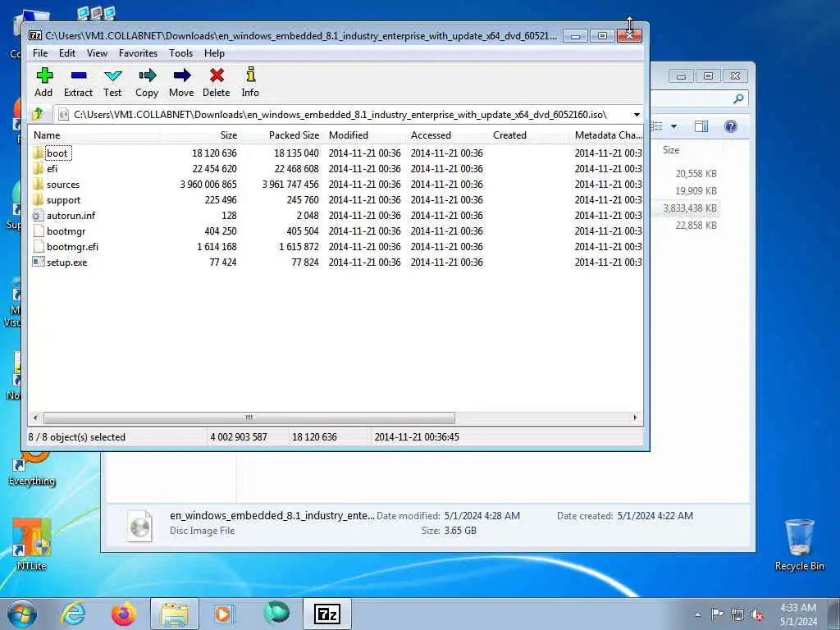This screenshot has height=630, width=840.
Task: Launch Internet Explorer from taskbar
Action: click(x=73, y=614)
